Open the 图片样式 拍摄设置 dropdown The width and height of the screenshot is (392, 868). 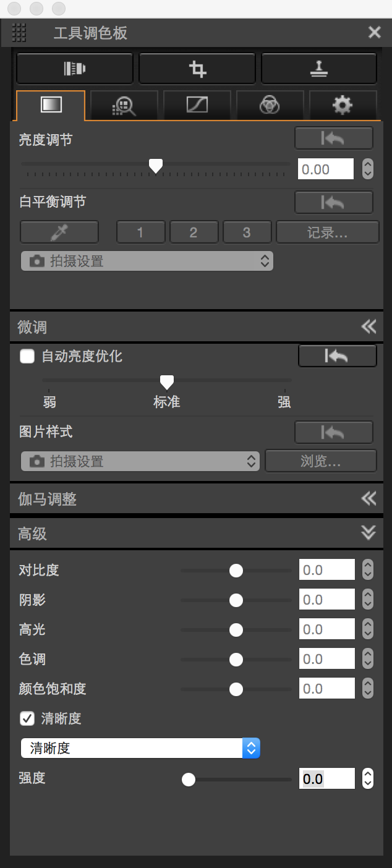pyautogui.click(x=140, y=461)
